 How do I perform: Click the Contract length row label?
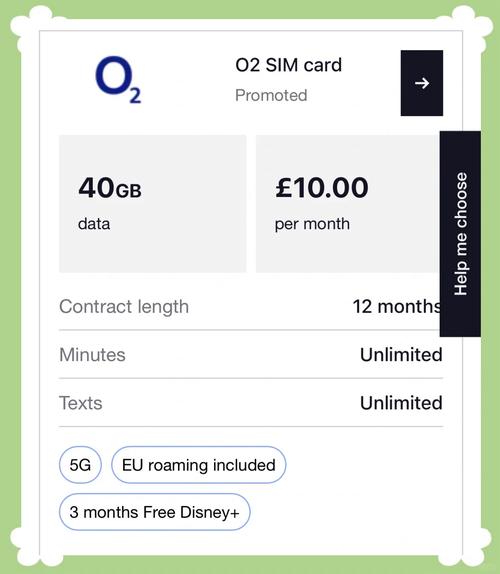coord(124,307)
